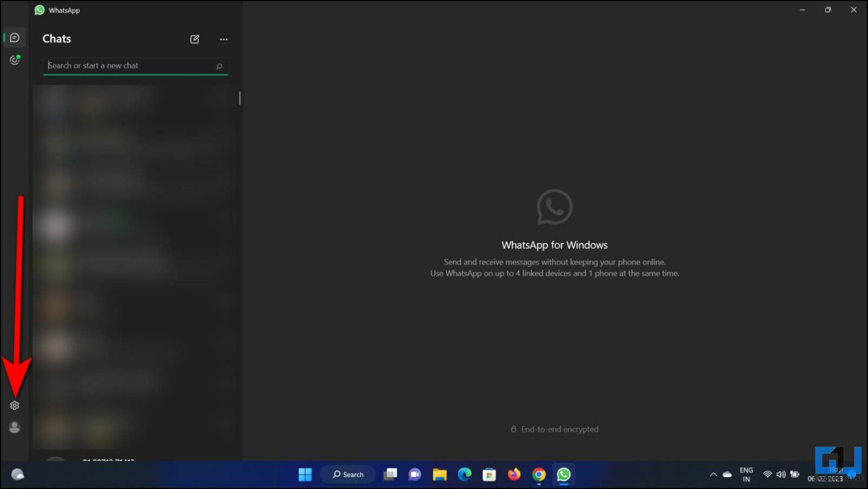
Task: Open the Microsoft Store
Action: (x=489, y=474)
